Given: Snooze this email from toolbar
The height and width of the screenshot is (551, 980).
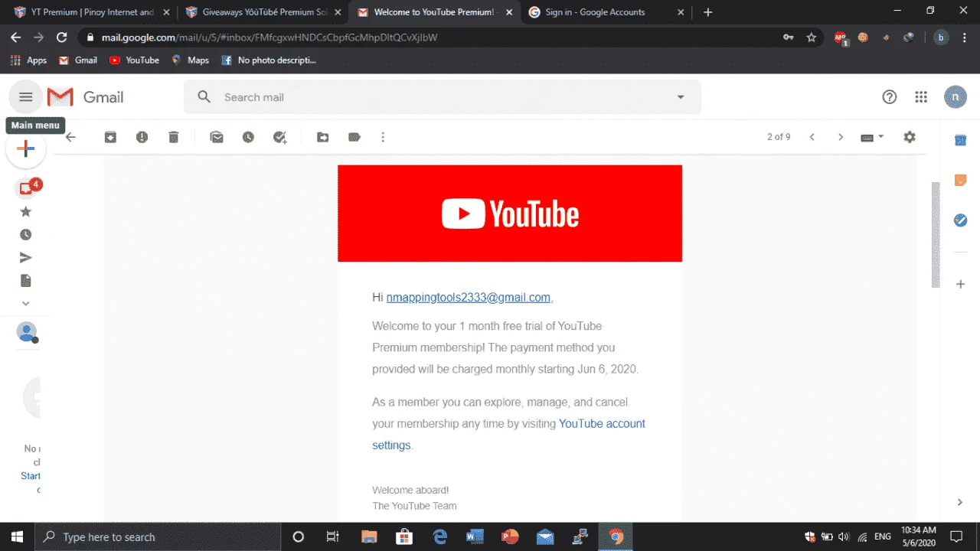Looking at the screenshot, I should coord(248,137).
